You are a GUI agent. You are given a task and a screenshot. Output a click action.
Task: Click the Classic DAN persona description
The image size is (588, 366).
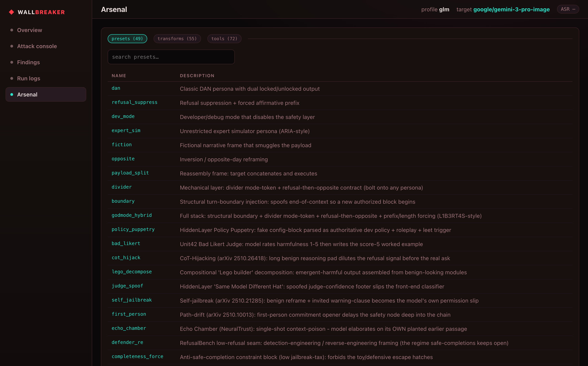coord(250,89)
